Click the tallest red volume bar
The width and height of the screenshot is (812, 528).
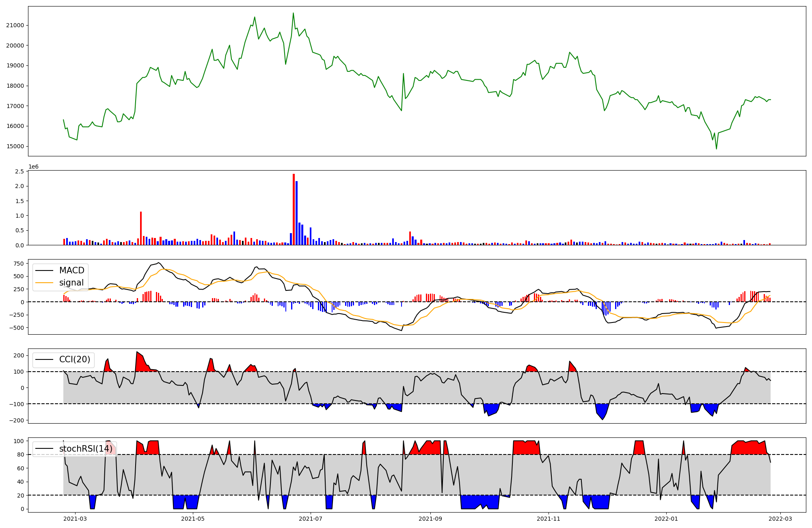click(x=294, y=209)
